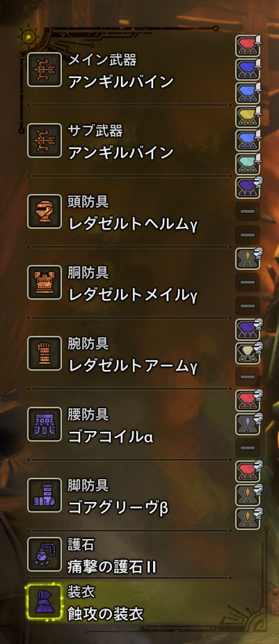
Task: Select the レダゼルトヘルムγ helmet icon
Action: (45, 211)
